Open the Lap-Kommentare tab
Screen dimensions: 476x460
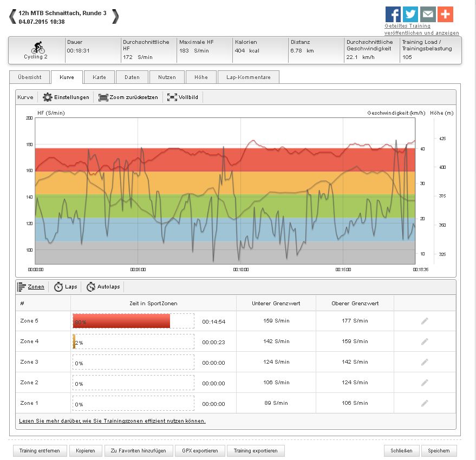pyautogui.click(x=249, y=77)
